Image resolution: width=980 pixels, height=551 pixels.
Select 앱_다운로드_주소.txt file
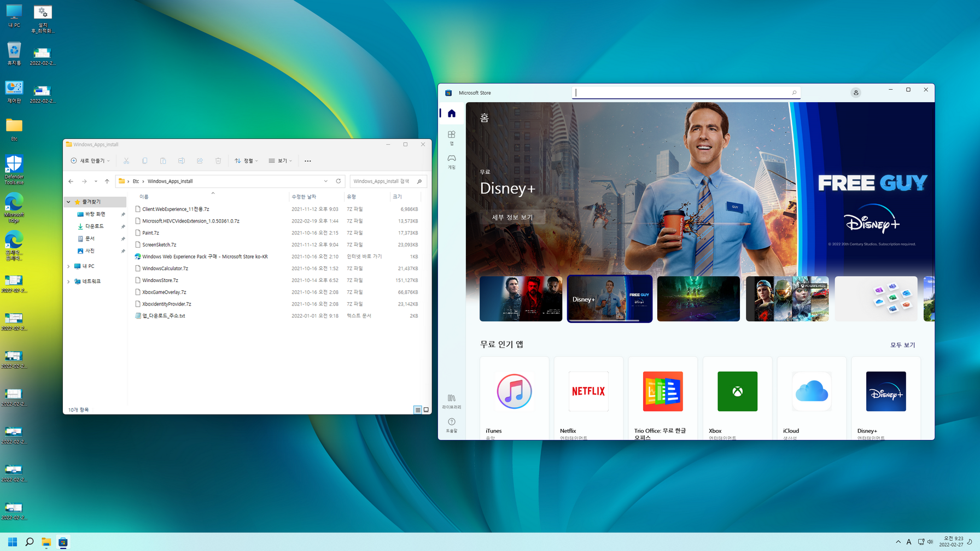(x=164, y=316)
